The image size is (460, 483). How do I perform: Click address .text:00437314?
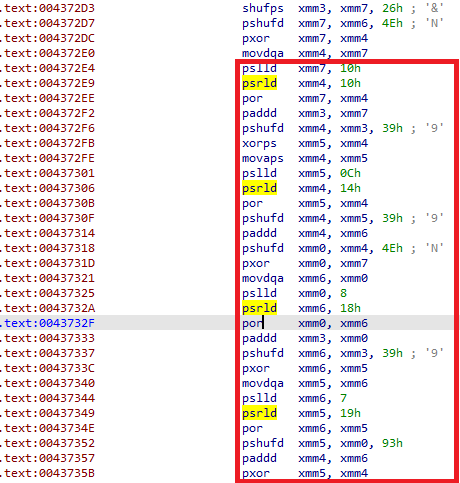(47, 233)
